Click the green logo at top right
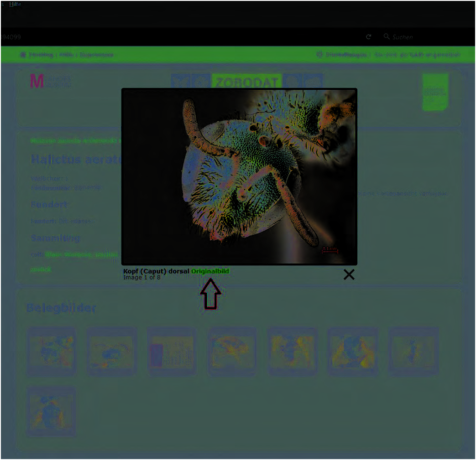Viewport: 476px width, 460px height. [434, 92]
